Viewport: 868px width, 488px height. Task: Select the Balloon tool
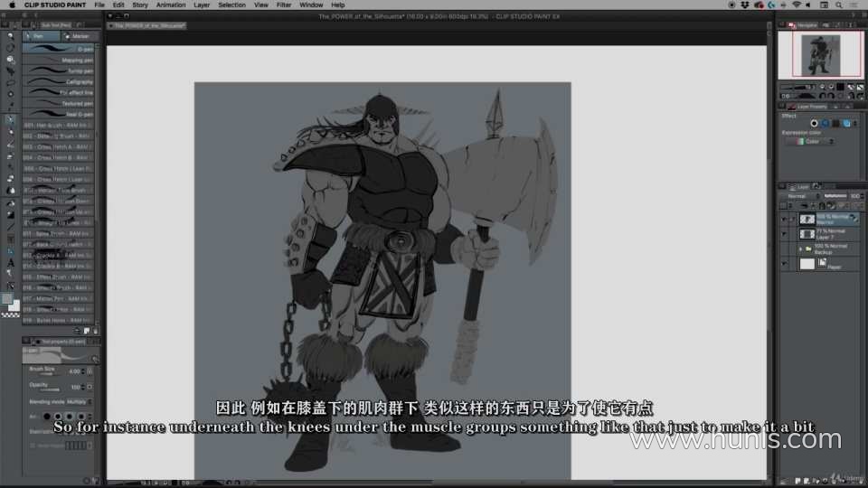pyautogui.click(x=10, y=273)
